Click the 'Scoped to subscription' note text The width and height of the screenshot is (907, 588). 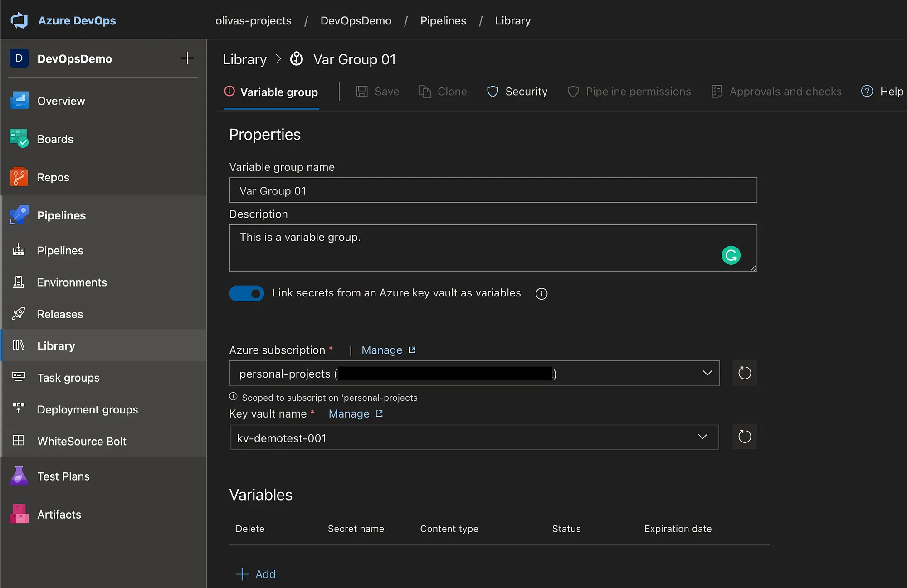[331, 398]
